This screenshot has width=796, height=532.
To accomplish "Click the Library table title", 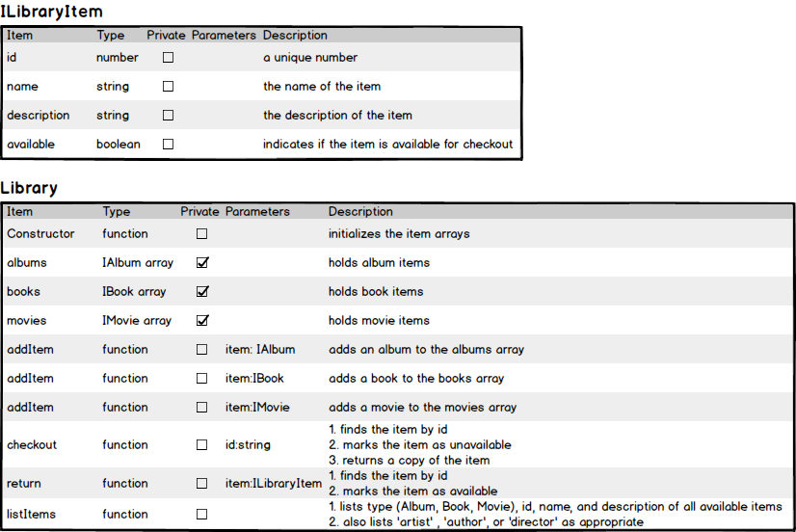I will [x=29, y=188].
